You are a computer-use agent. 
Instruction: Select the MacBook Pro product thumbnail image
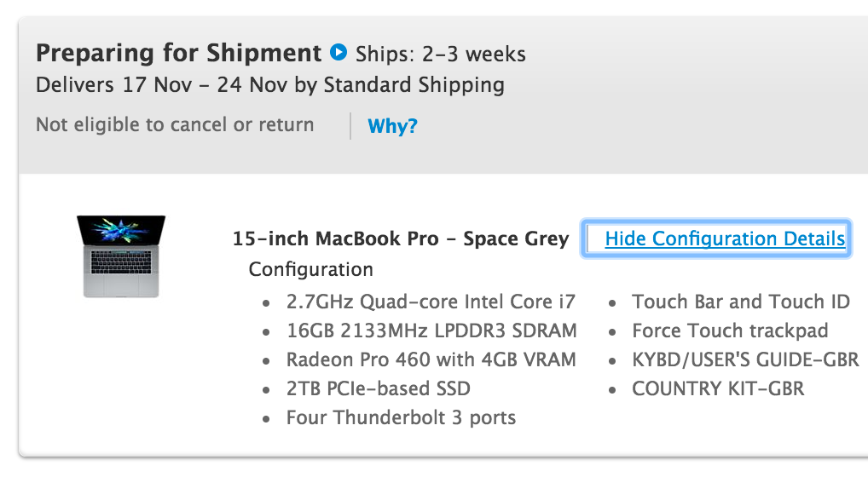coord(121,256)
